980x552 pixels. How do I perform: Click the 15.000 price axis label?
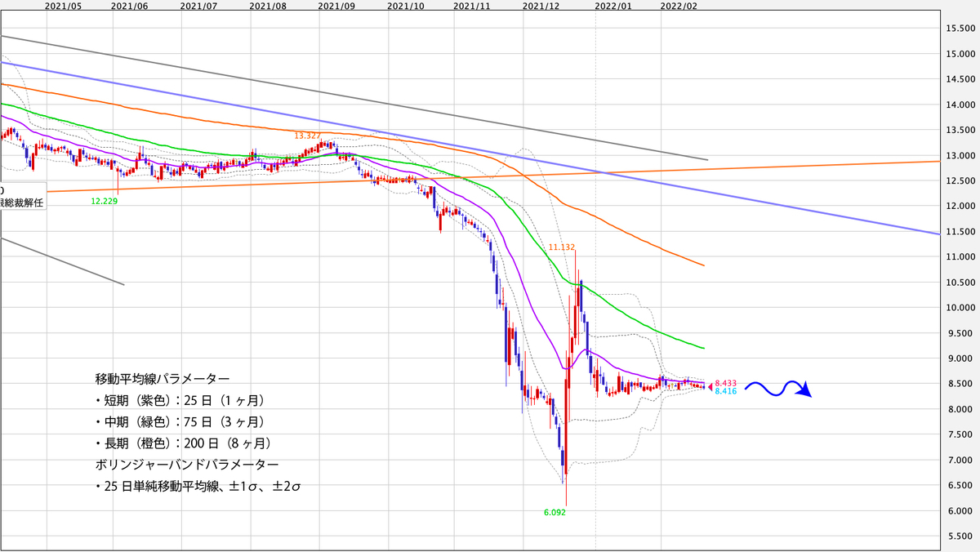tap(960, 54)
